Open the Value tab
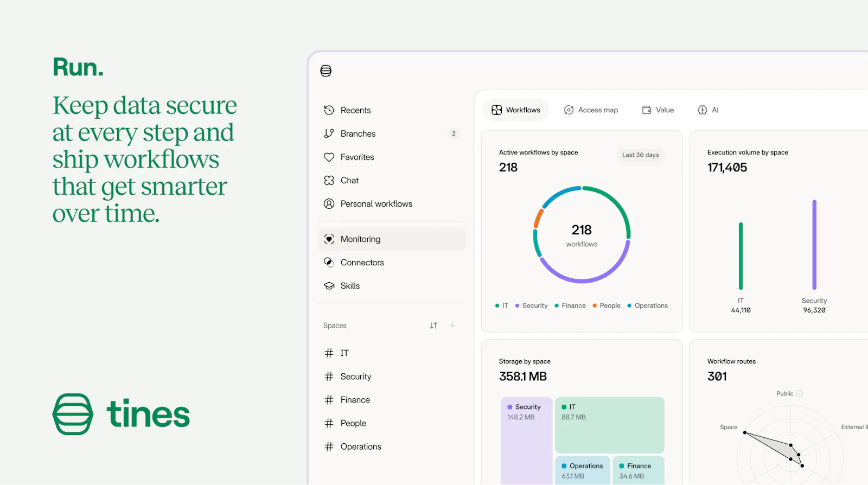This screenshot has height=485, width=868. click(x=658, y=110)
